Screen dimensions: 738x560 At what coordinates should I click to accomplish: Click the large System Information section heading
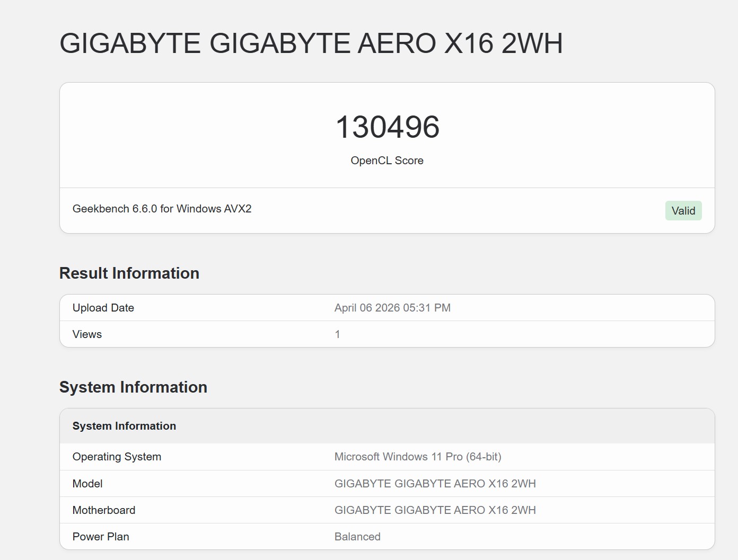tap(133, 387)
